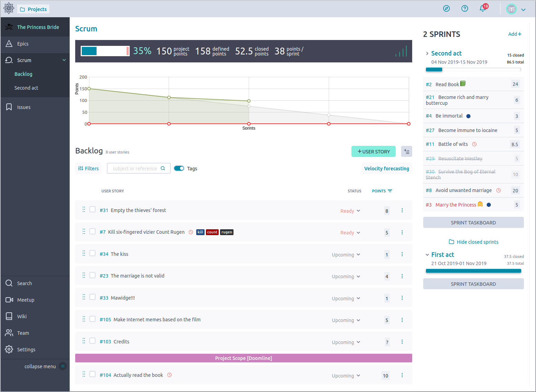The height and width of the screenshot is (392, 536).
Task: Open the Projects menu in the top bar
Action: click(x=33, y=9)
